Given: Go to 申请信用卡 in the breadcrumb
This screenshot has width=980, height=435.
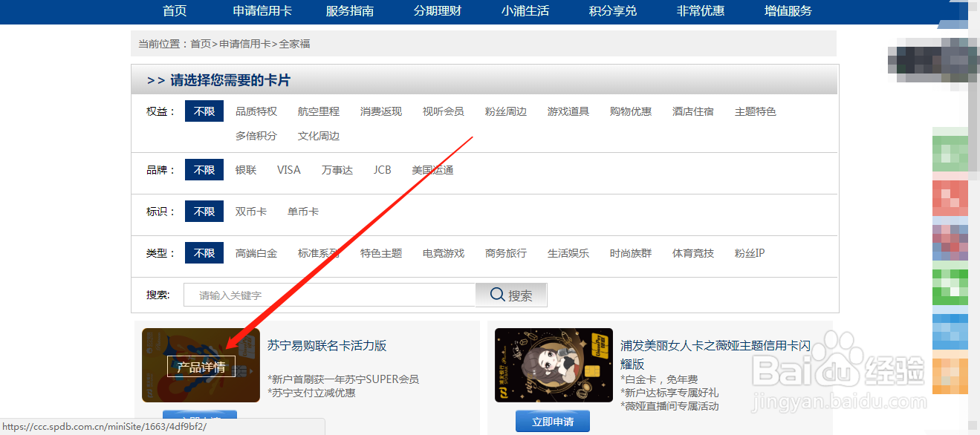Looking at the screenshot, I should 245,44.
